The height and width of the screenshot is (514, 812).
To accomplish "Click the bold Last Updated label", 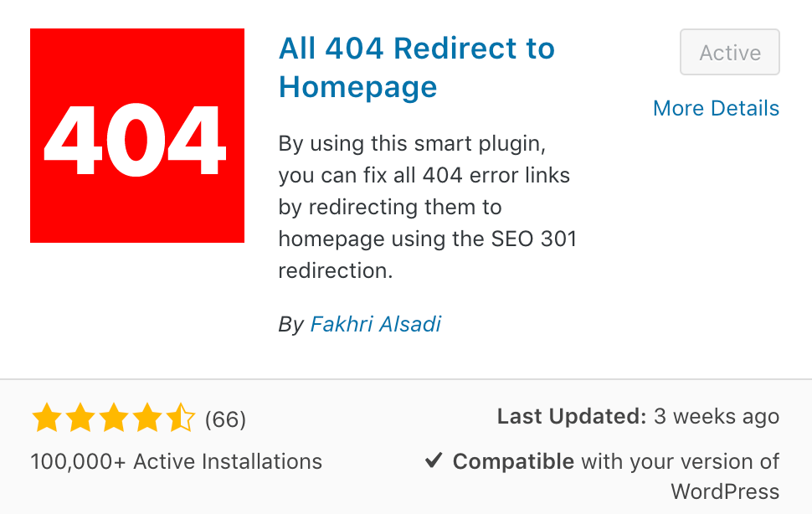I will 572,416.
